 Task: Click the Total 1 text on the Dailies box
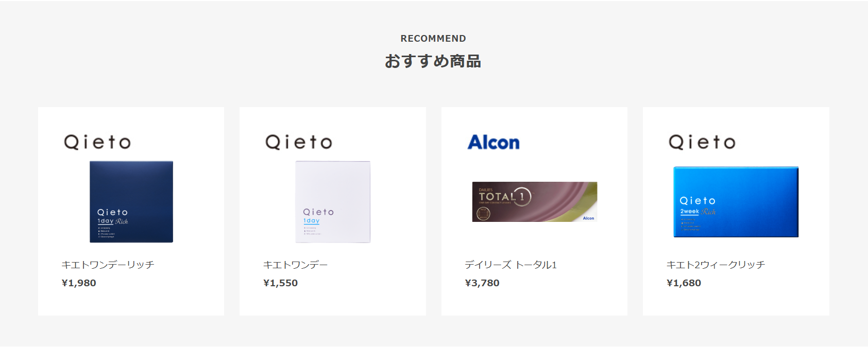pos(504,197)
